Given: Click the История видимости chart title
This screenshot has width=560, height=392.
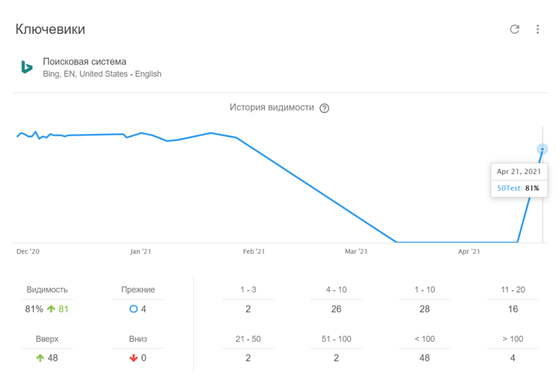Looking at the screenshot, I should click(x=271, y=108).
